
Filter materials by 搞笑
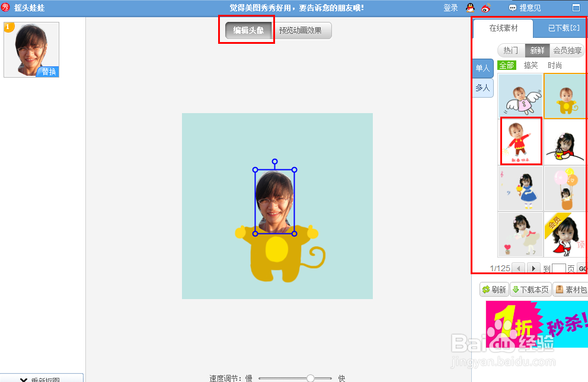click(x=531, y=66)
